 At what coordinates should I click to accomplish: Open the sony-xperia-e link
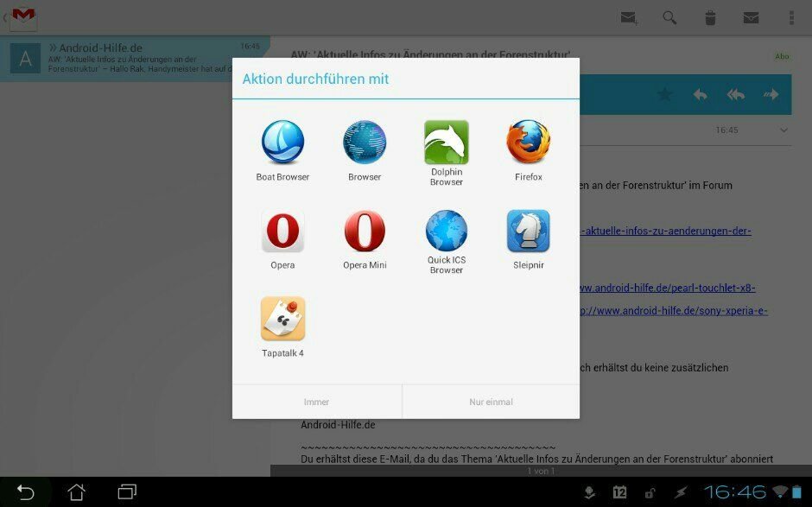point(673,311)
